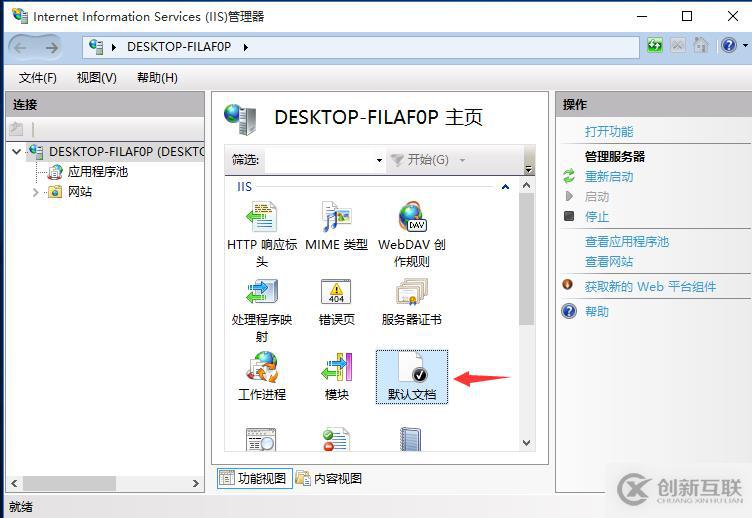
Task: Click the black stop square icon
Action: (569, 216)
